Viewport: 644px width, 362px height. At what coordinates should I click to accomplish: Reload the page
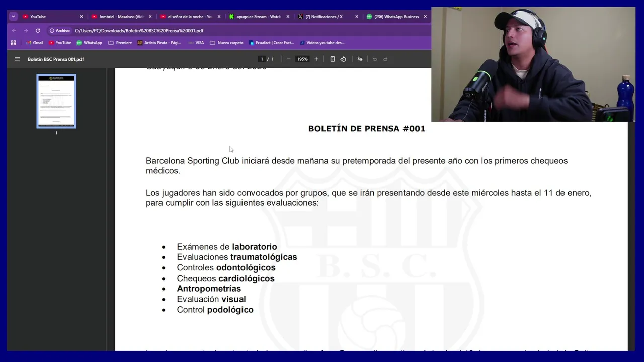coord(38,31)
